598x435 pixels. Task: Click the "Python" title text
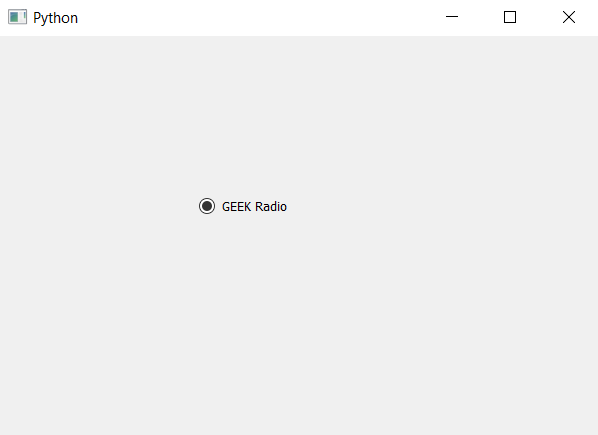point(55,18)
